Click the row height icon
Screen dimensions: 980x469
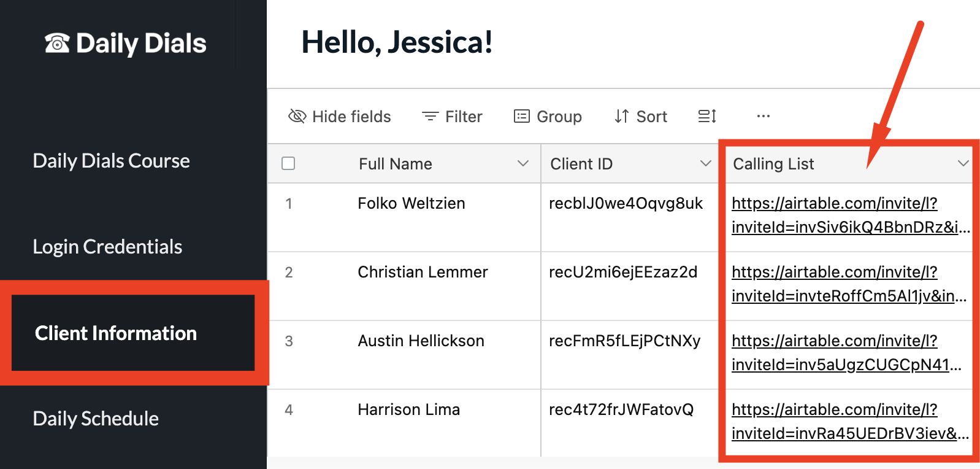tap(707, 116)
